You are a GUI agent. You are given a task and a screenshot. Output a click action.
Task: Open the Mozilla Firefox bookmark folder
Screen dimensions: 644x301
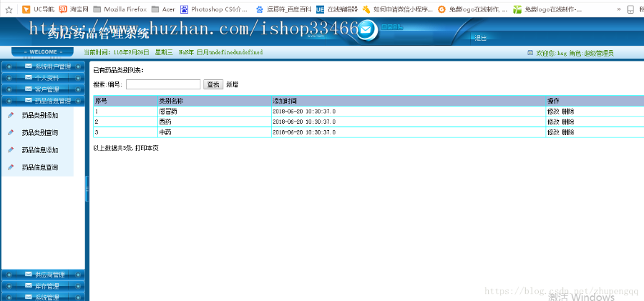[x=120, y=9]
